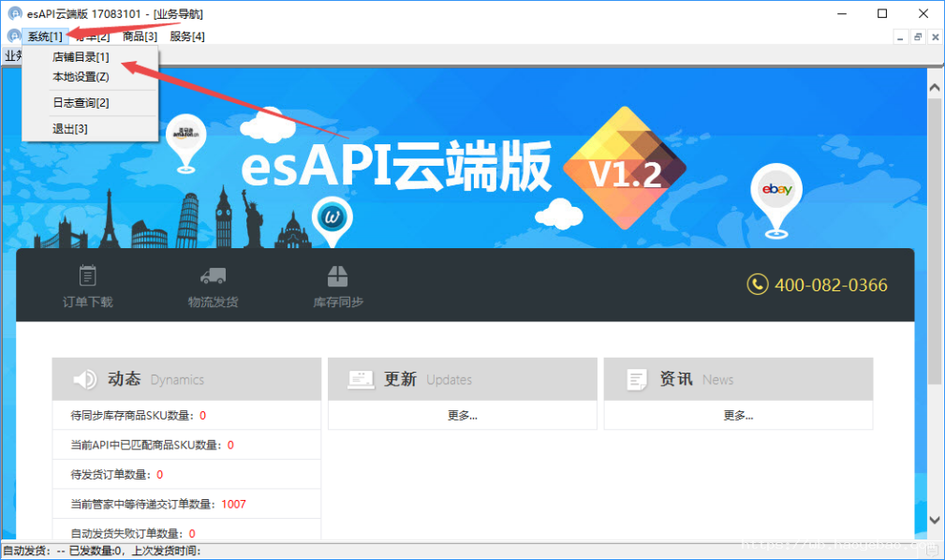The image size is (945, 560).
Task: Click 更多... under 更新 Updates
Action: (463, 416)
